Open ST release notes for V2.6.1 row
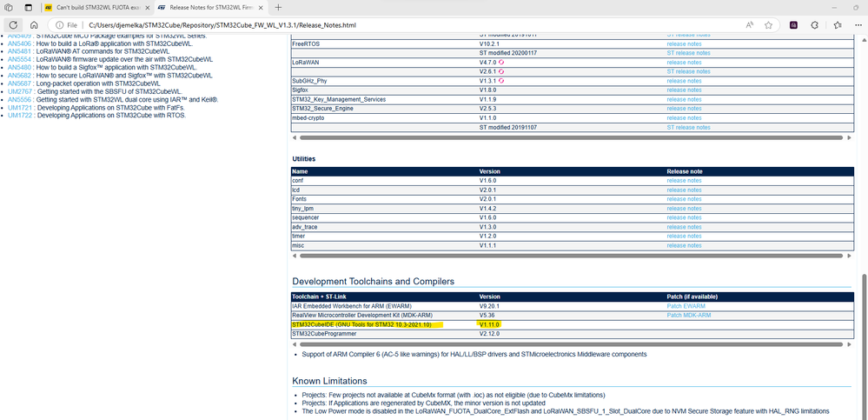Screen dimensions: 868x420 pos(688,71)
